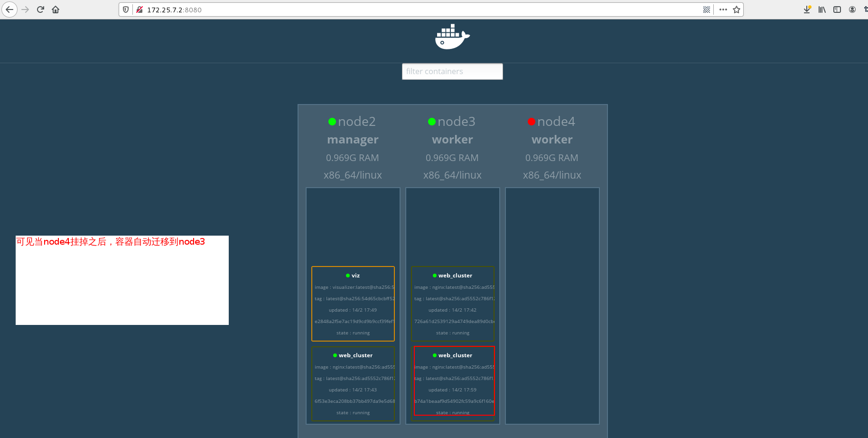This screenshot has width=868, height=438.
Task: Click the Firefox account profile icon
Action: pyautogui.click(x=852, y=10)
